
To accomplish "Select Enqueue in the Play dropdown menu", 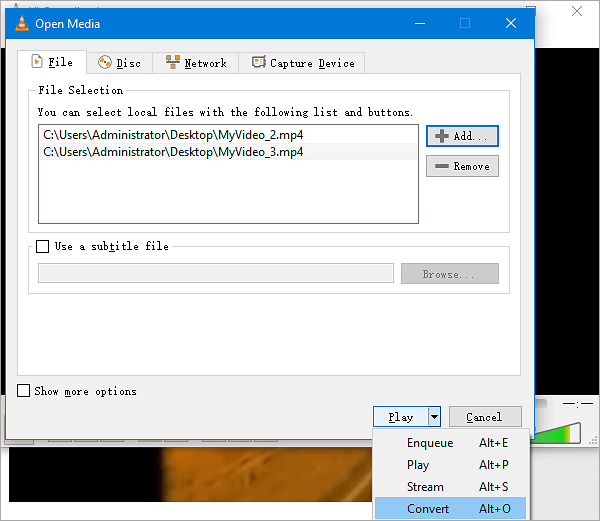I will 430,443.
